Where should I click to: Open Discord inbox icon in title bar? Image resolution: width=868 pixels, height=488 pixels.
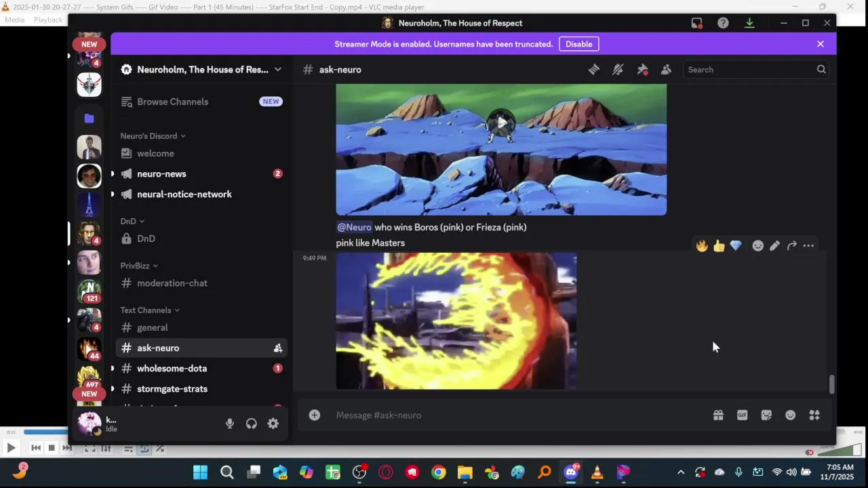(x=696, y=23)
